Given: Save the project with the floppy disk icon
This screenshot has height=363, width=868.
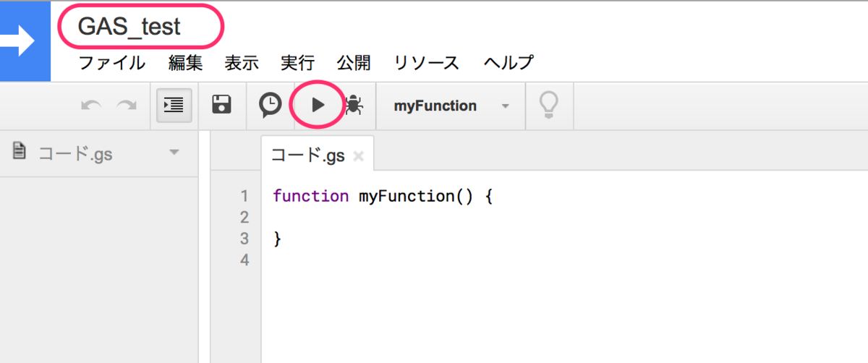Looking at the screenshot, I should [221, 105].
